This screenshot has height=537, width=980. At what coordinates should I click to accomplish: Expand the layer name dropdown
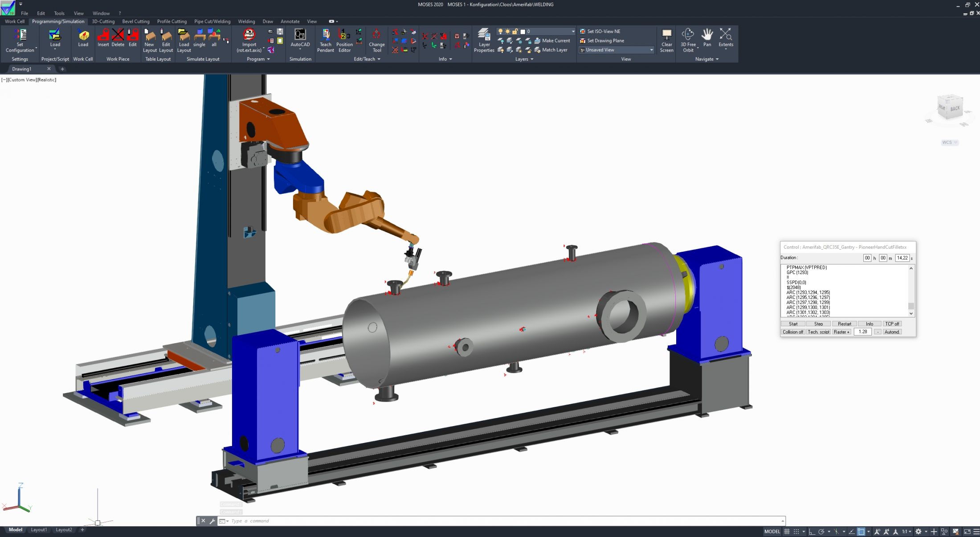coord(573,31)
